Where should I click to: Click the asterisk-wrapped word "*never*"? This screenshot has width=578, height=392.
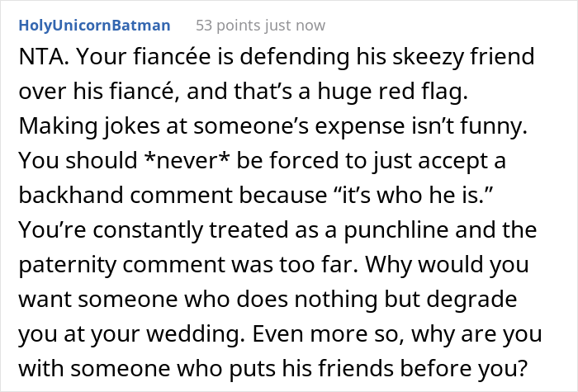point(187,161)
